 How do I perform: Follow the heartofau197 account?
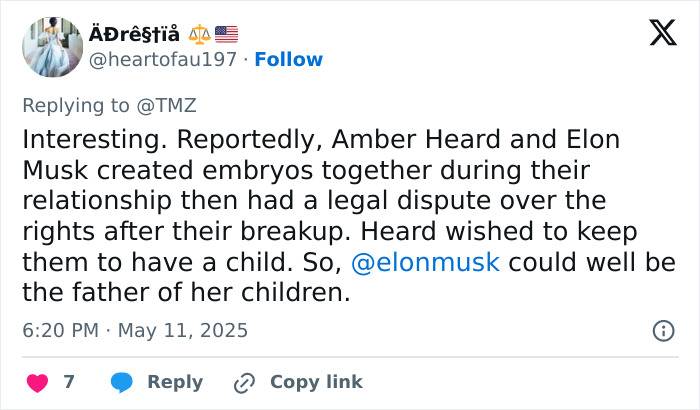[x=288, y=59]
